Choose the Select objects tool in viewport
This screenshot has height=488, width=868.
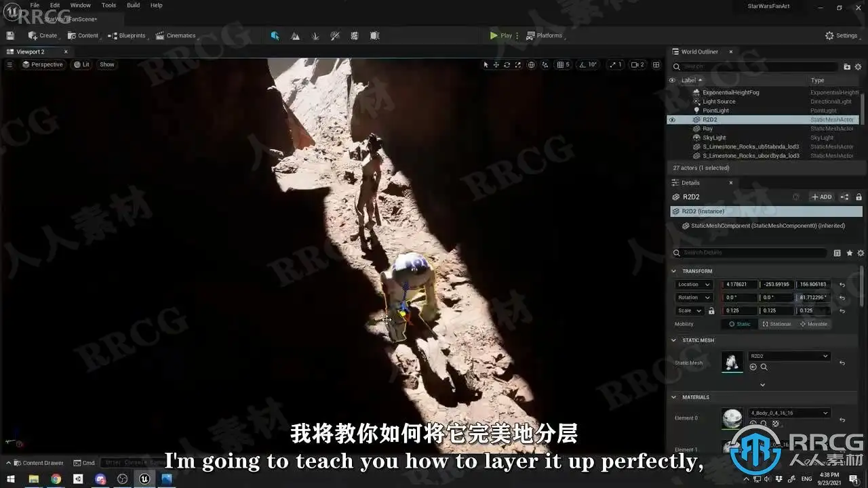pyautogui.click(x=486, y=64)
